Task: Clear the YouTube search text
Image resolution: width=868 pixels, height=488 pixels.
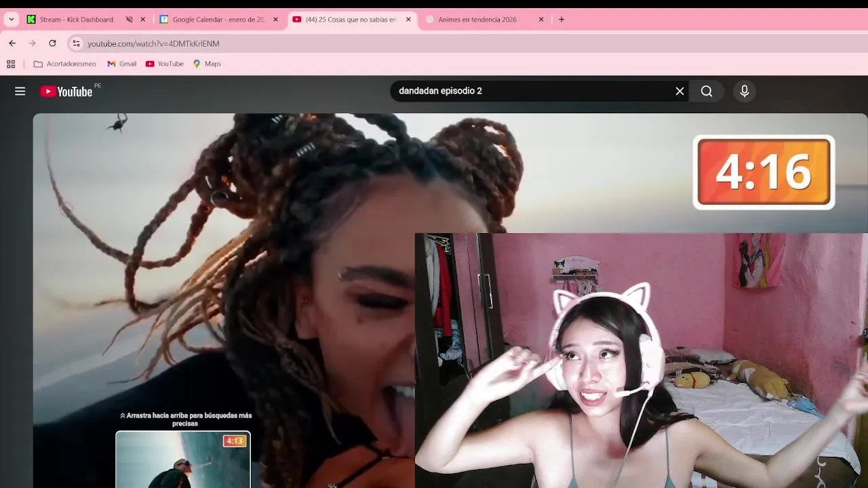Action: 679,91
